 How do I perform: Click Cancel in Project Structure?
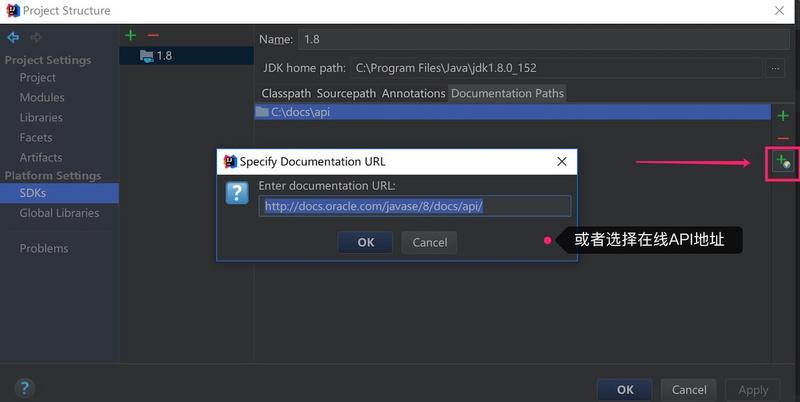click(x=689, y=390)
